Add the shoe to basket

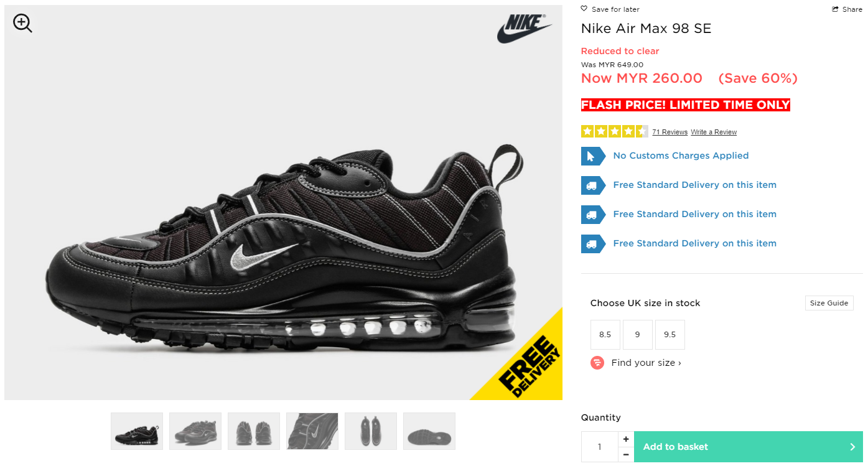(749, 447)
